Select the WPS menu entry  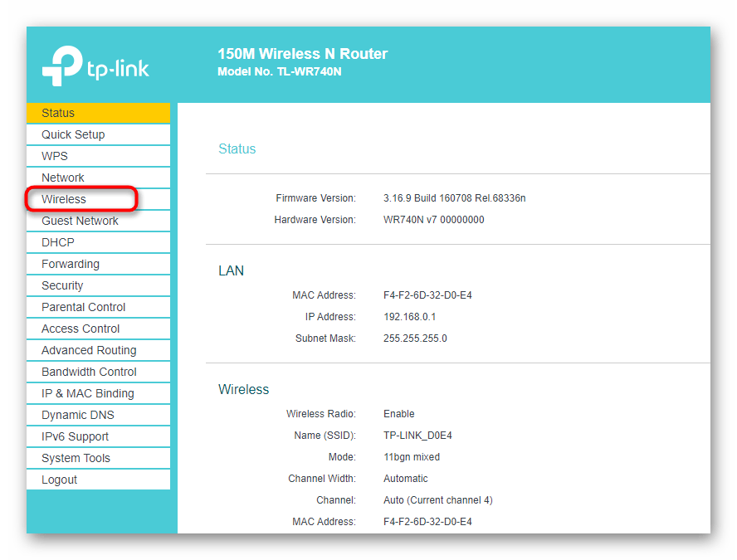click(x=98, y=157)
